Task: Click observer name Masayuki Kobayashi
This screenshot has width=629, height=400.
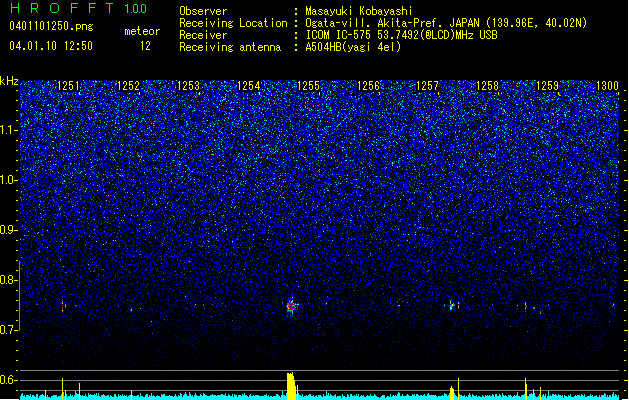Action: (x=359, y=11)
